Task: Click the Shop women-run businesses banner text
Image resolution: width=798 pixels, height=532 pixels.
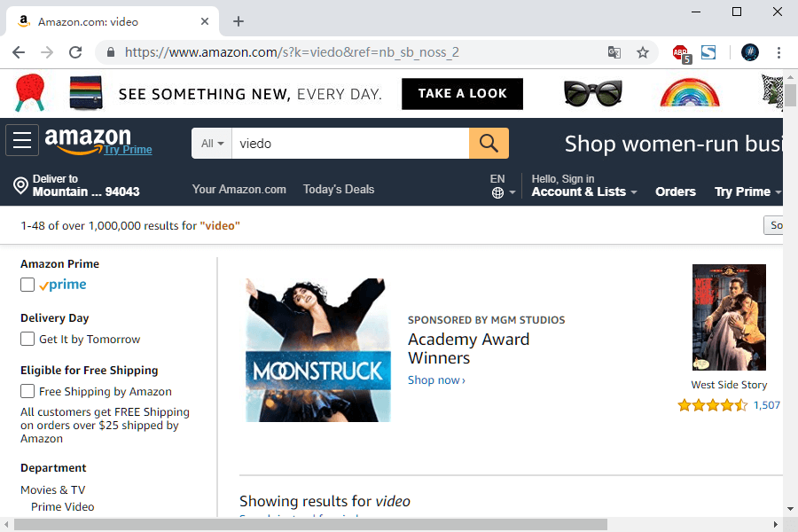Action: tap(673, 144)
